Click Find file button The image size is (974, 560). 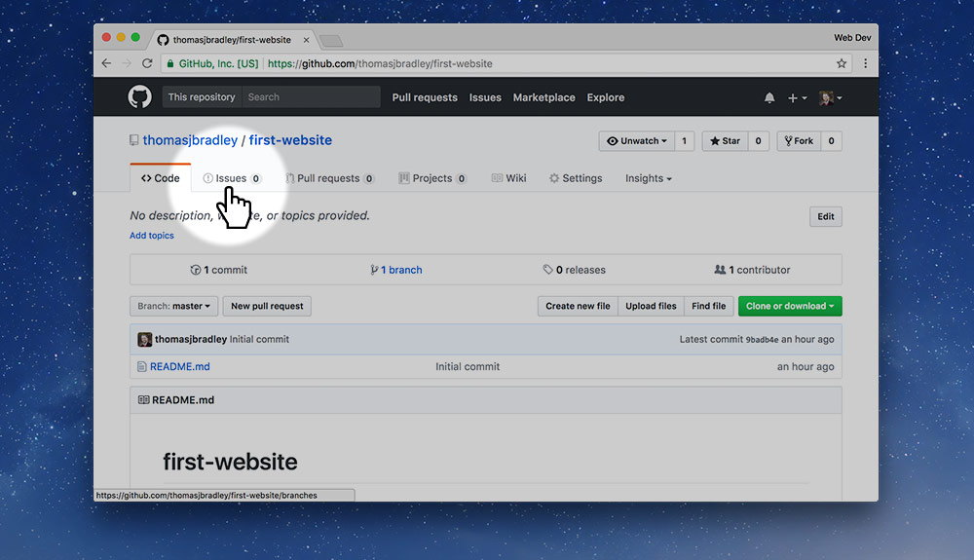point(709,306)
